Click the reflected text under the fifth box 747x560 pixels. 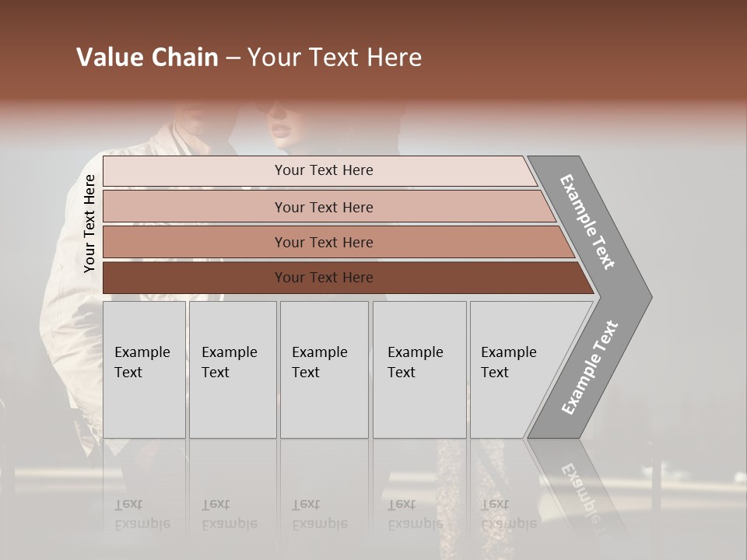(508, 515)
